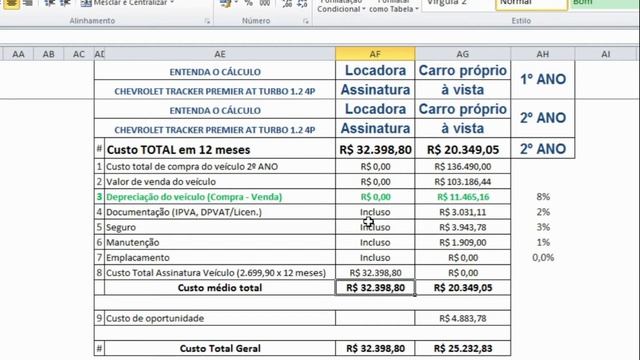This screenshot has height=360, width=640.
Task: Select column AA header
Action: pyautogui.click(x=18, y=54)
